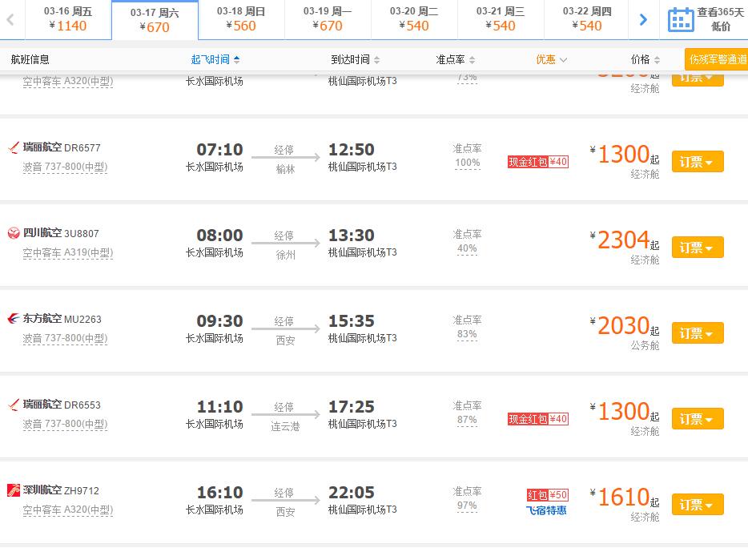
Task: Open 订票 dropdown for flight DR6577
Action: coord(698,162)
